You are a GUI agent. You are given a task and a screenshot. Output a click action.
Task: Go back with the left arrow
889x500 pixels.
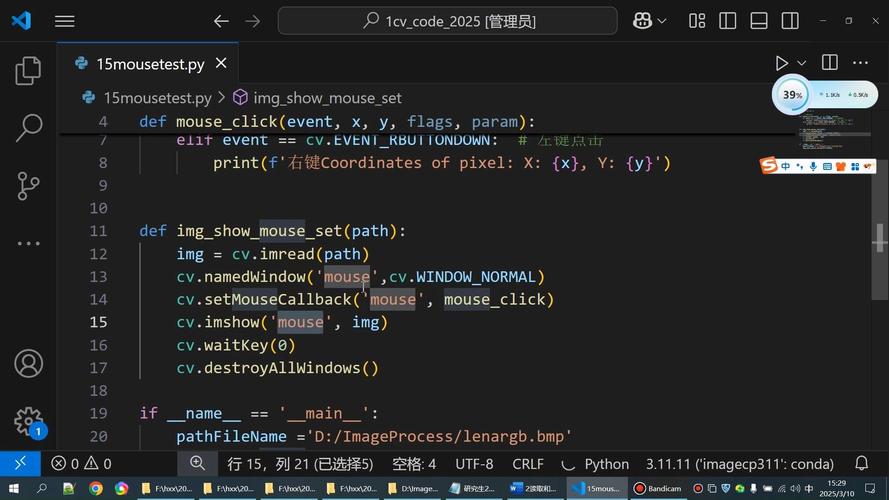pos(221,22)
